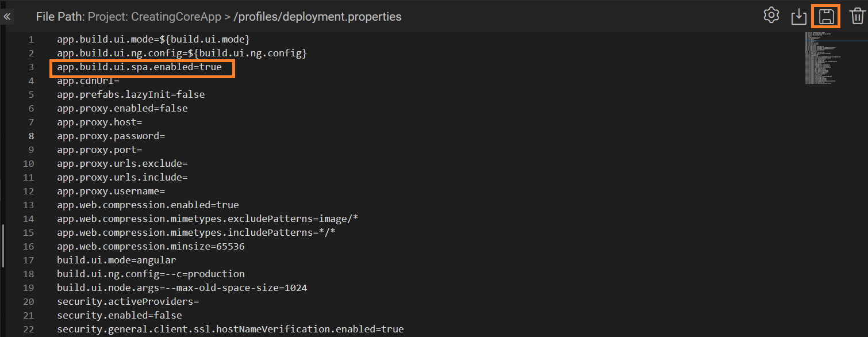Click line number 22 in gutter

(x=28, y=330)
